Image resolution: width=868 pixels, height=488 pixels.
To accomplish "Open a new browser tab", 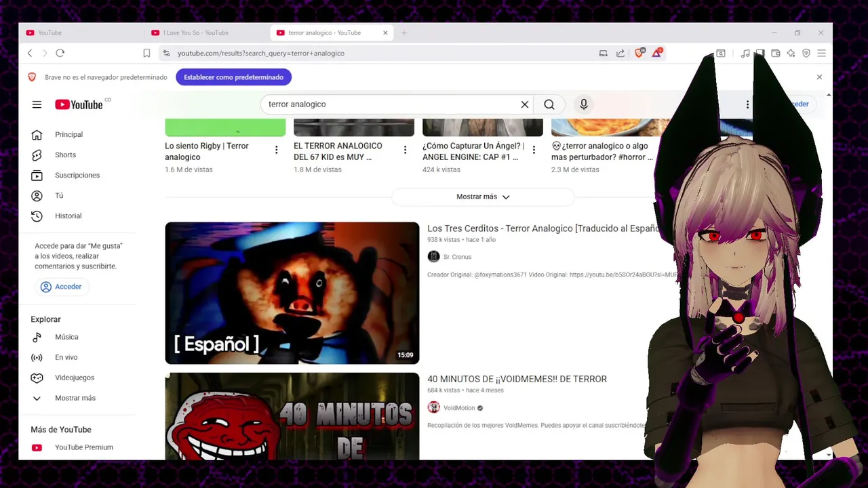I will click(403, 33).
